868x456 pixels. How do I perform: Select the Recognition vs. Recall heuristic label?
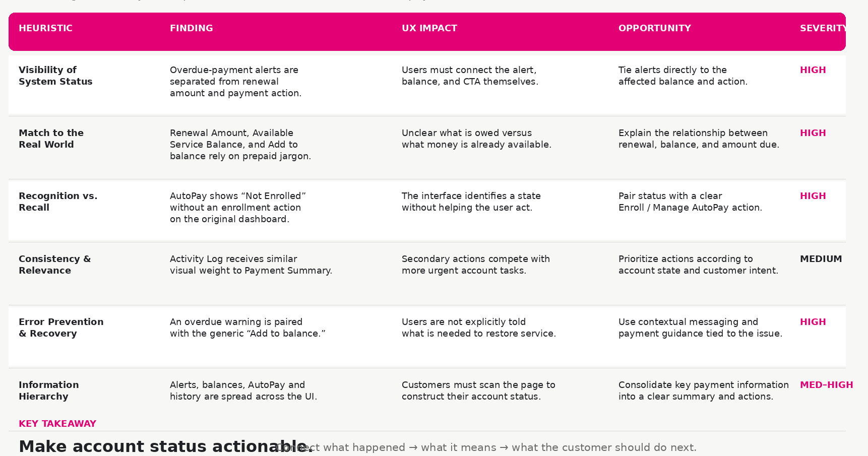pyautogui.click(x=58, y=202)
